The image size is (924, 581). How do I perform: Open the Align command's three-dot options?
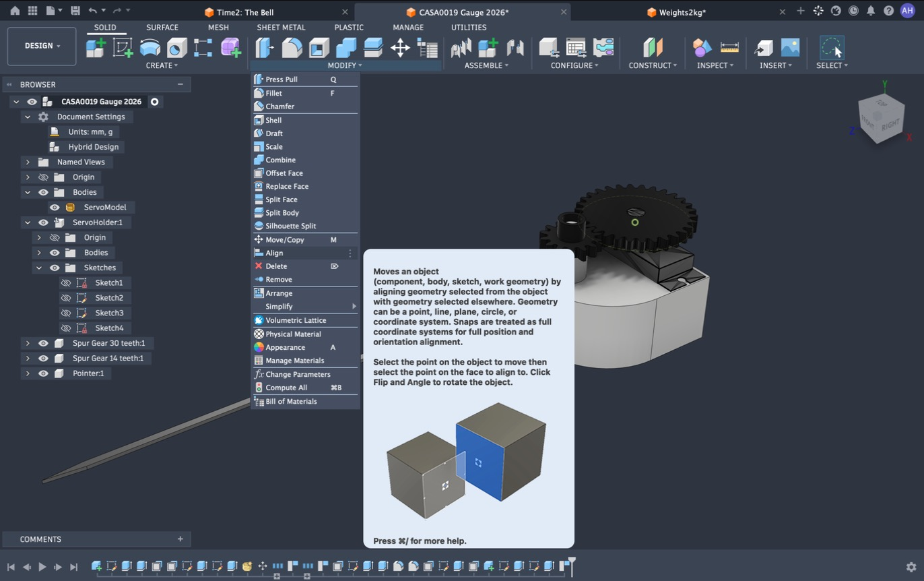tap(350, 253)
